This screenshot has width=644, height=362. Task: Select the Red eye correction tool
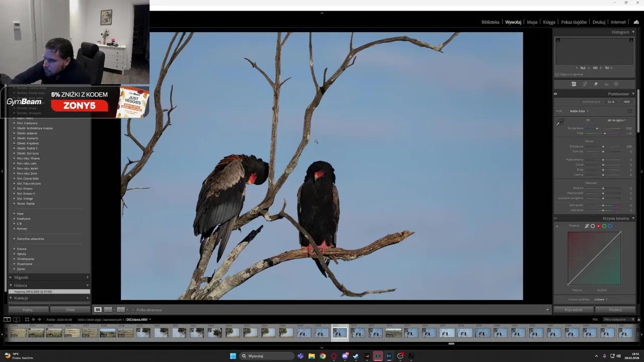606,84
